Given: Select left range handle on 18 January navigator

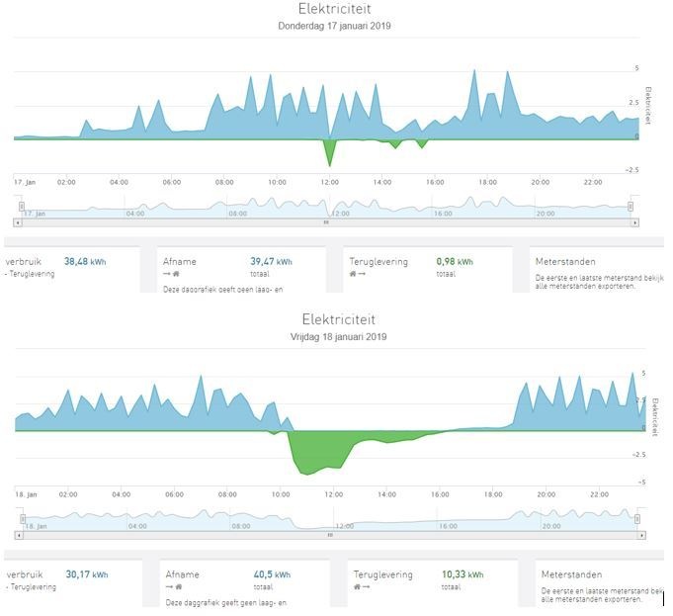Looking at the screenshot, I should 23,519.
